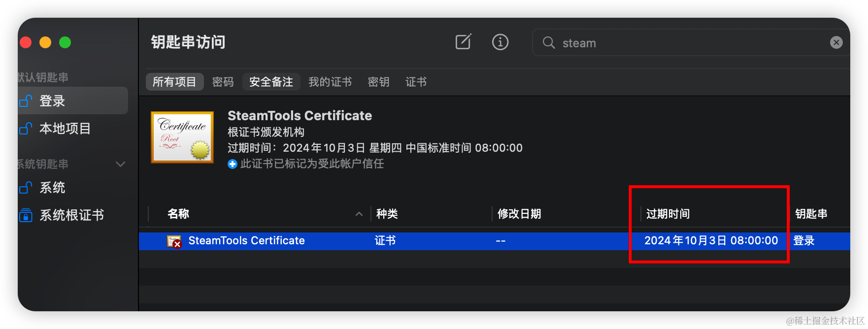This screenshot has width=868, height=329.
Task: Collapse the 系统钥匙串 section chevron
Action: point(120,164)
